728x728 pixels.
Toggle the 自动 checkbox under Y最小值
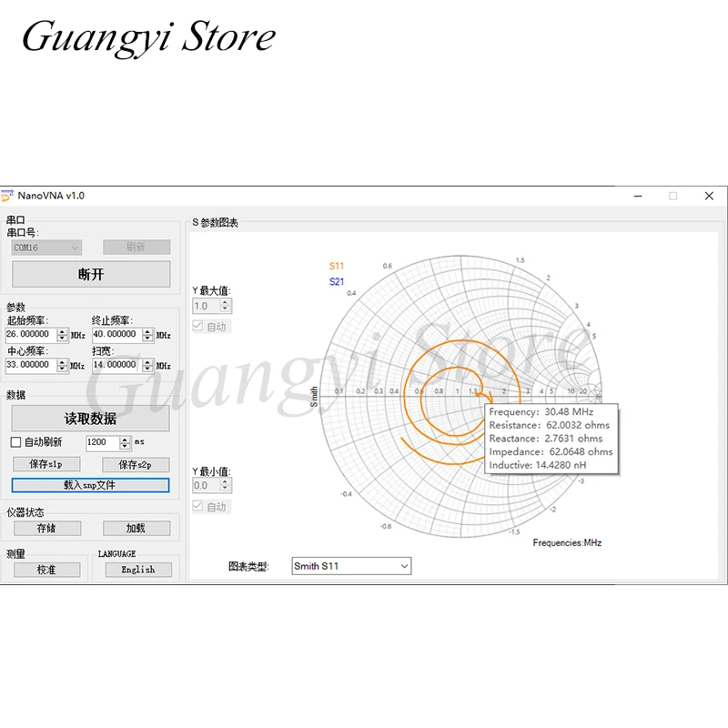[197, 506]
